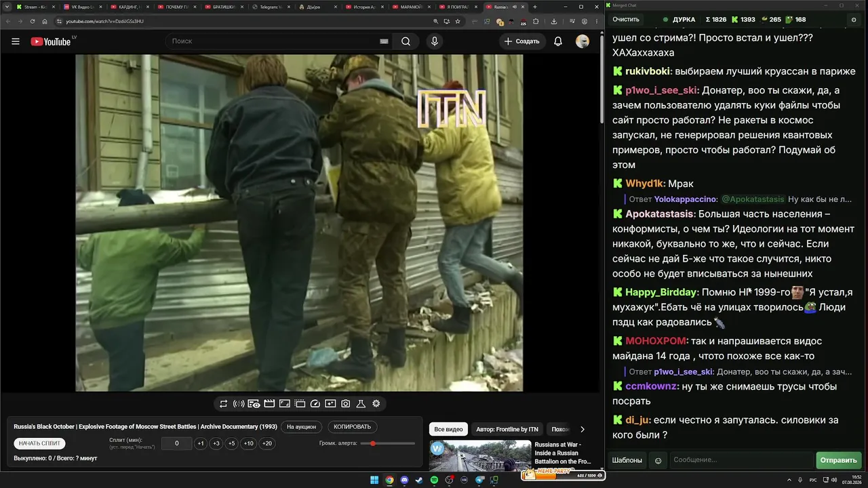Open Telegram from the taskbar

tap(480, 480)
